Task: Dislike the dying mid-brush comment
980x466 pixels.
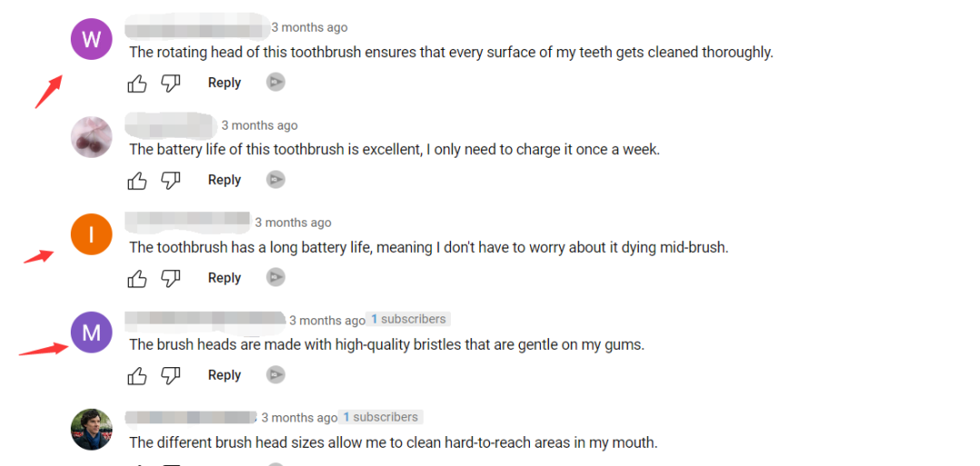Action: point(171,278)
